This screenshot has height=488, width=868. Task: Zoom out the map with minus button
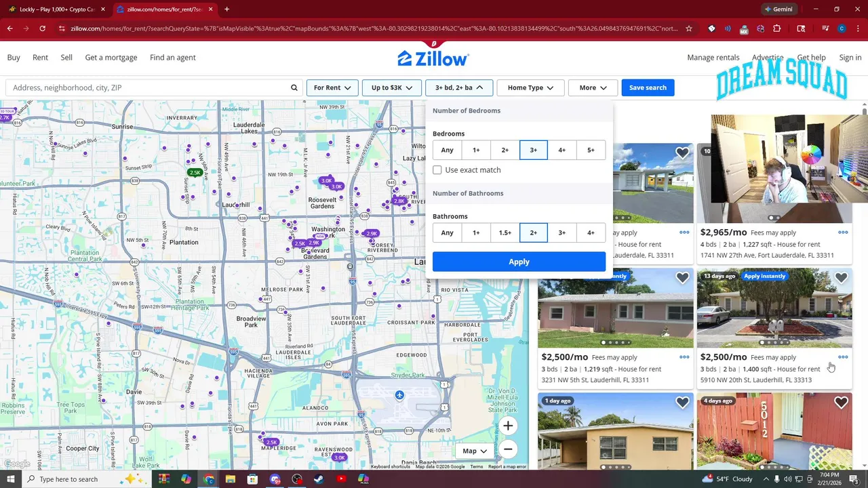click(508, 449)
